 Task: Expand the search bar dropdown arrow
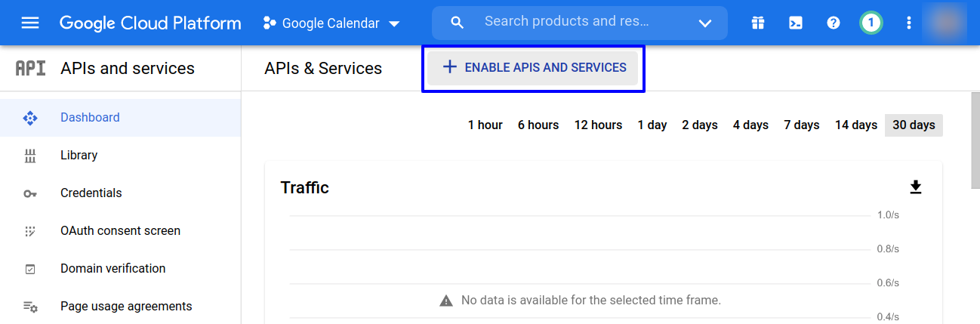coord(705,23)
